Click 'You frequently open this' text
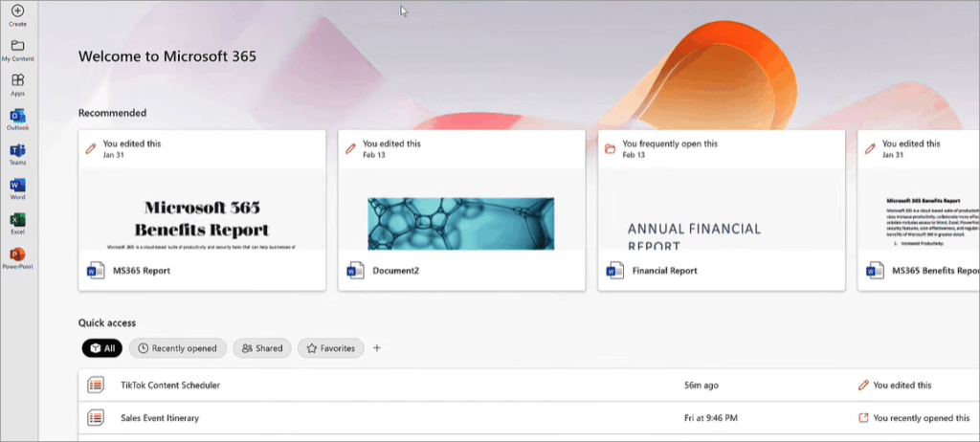The image size is (980, 442). (x=670, y=144)
